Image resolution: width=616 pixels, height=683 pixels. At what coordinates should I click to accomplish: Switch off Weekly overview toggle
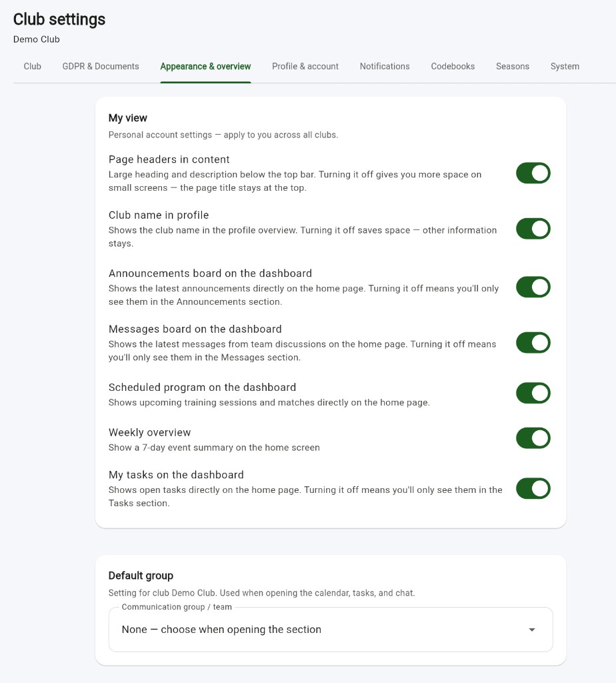(x=533, y=438)
